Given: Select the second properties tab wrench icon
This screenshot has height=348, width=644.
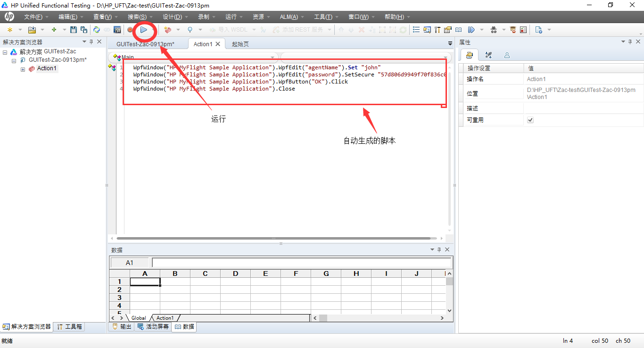Looking at the screenshot, I should (488, 55).
